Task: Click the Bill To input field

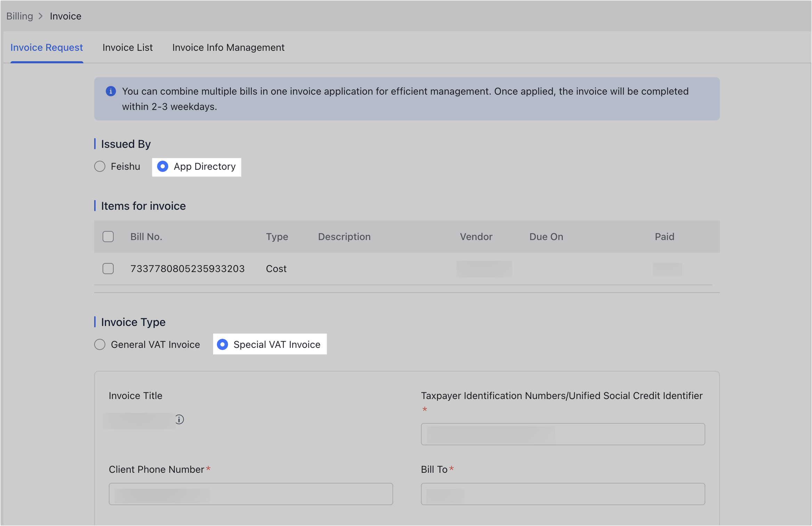Action: pyautogui.click(x=562, y=494)
